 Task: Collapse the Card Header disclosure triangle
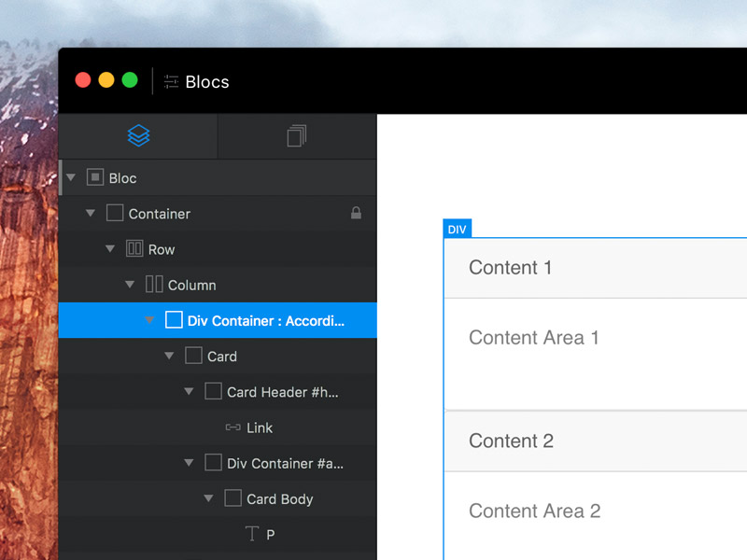(x=189, y=391)
